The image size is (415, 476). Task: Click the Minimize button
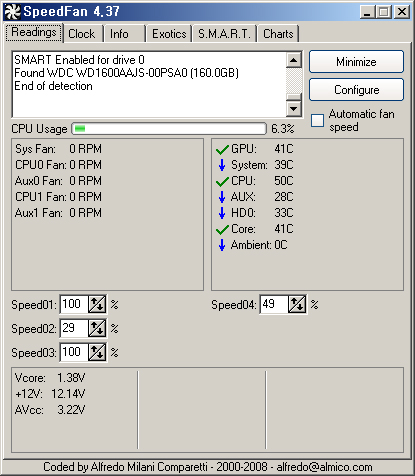(356, 62)
